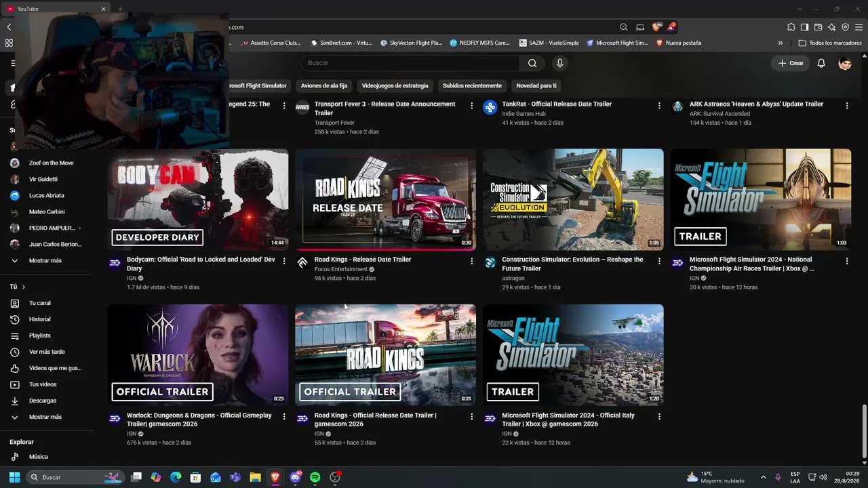Click the Windows Start button
The height and width of the screenshot is (488, 868).
tap(14, 477)
